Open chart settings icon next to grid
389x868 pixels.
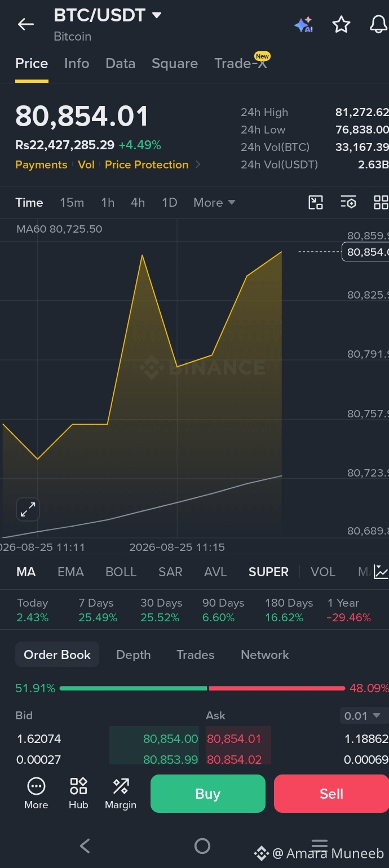click(348, 203)
